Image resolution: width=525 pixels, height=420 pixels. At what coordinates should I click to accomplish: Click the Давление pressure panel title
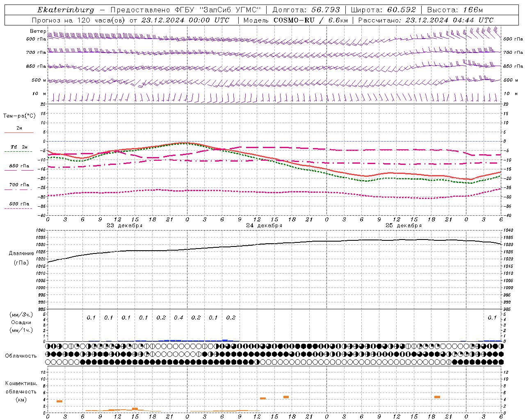click(x=21, y=253)
